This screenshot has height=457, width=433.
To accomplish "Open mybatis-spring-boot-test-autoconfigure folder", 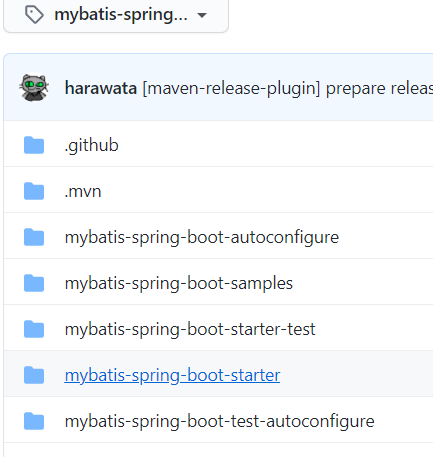I will (220, 422).
